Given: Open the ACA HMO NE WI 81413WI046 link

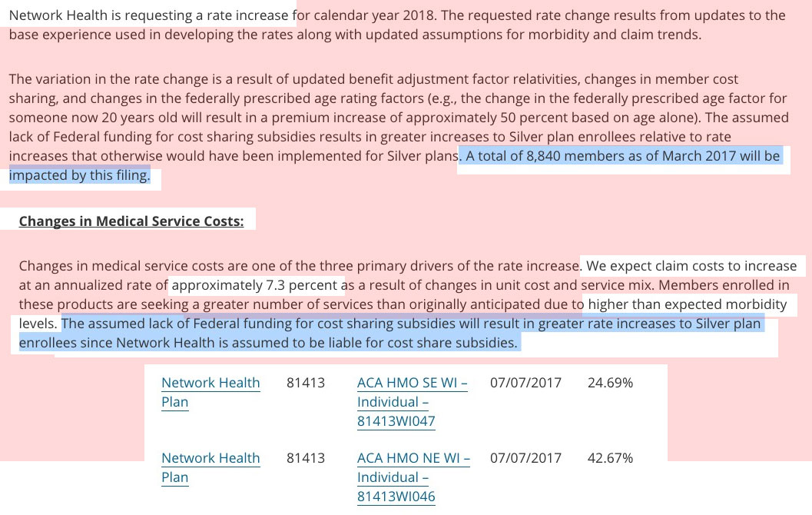Looking at the screenshot, I should [413, 477].
